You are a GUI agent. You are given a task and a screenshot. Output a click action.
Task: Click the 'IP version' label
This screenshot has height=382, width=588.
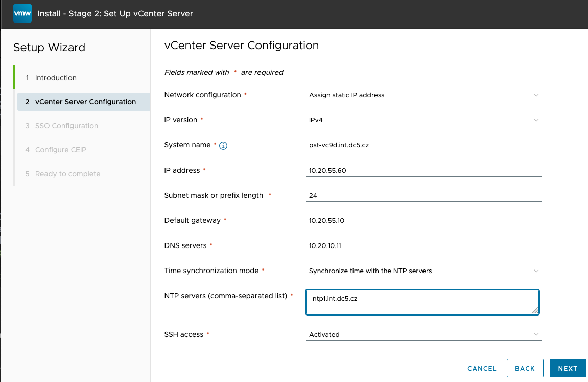[181, 120]
